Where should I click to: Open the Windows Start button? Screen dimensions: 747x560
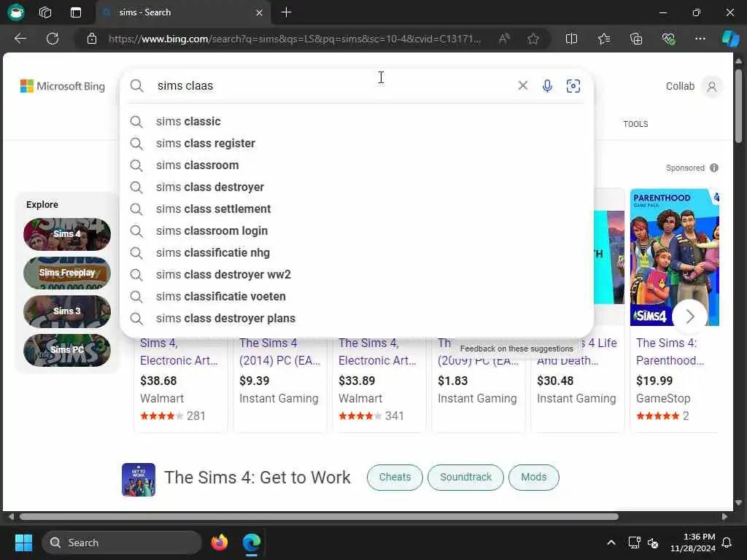(23, 542)
